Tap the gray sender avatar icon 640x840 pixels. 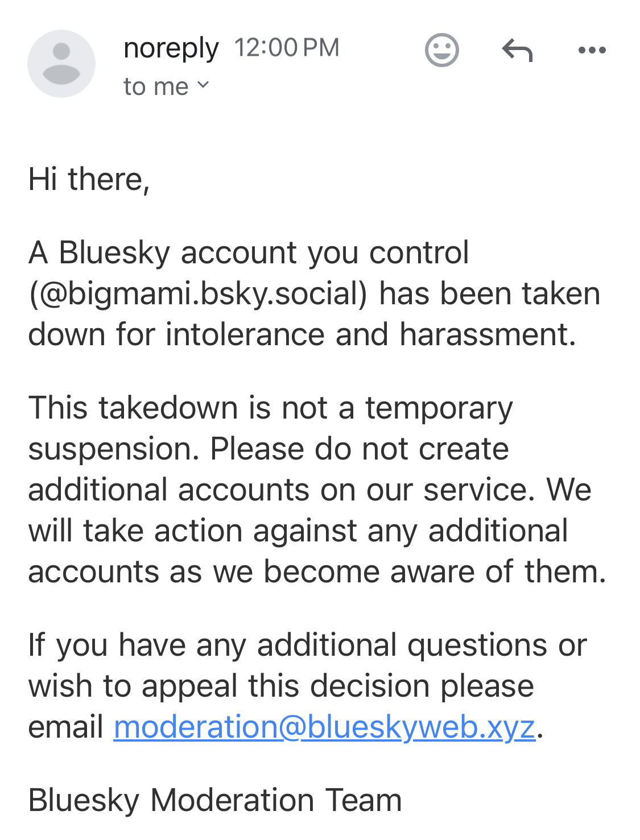(x=61, y=64)
